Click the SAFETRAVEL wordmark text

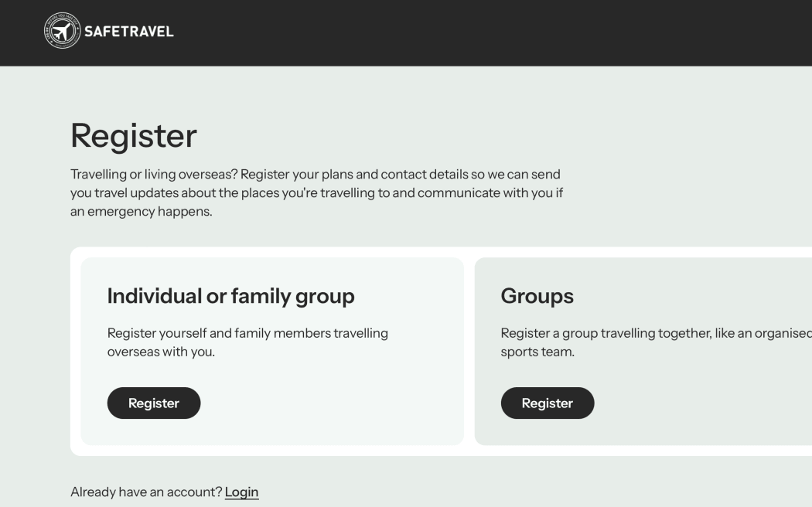click(128, 32)
